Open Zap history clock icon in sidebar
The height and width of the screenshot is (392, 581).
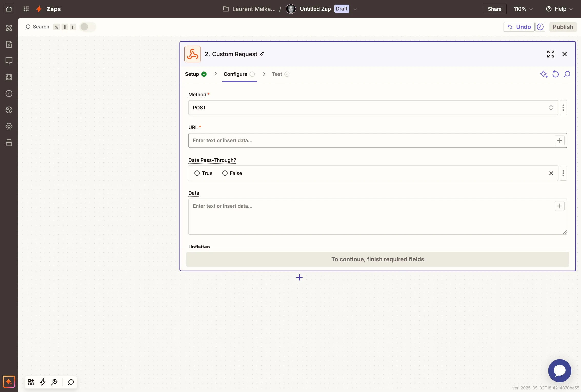(9, 94)
